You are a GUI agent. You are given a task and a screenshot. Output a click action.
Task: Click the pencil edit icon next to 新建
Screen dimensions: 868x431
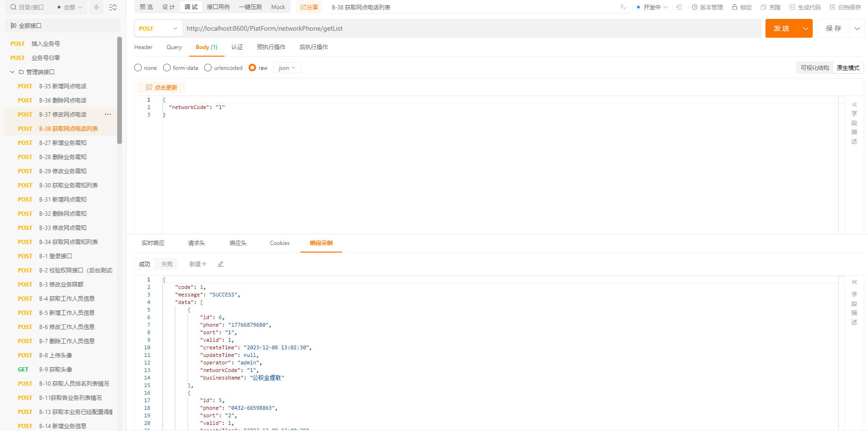[x=221, y=264]
